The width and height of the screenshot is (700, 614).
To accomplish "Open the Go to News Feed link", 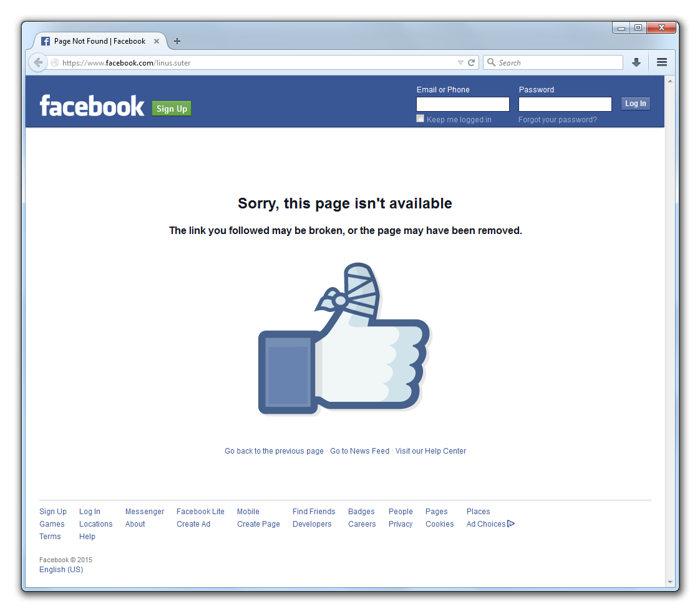I will [359, 451].
